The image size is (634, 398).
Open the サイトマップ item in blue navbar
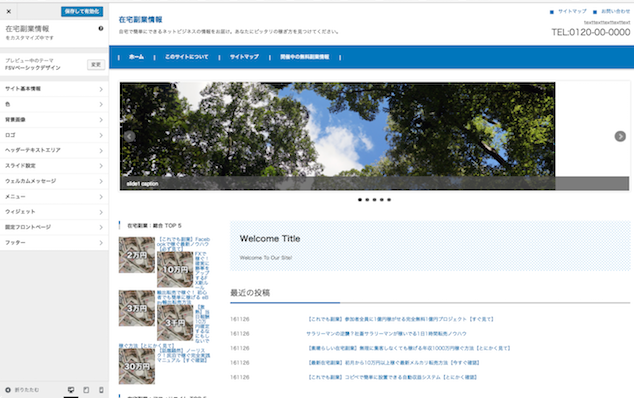pyautogui.click(x=244, y=57)
